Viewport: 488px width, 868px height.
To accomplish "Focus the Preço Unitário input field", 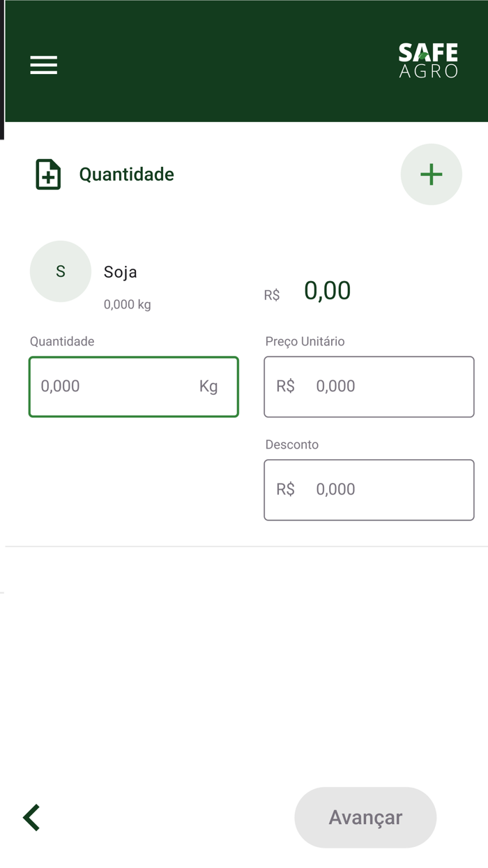I will coord(369,387).
